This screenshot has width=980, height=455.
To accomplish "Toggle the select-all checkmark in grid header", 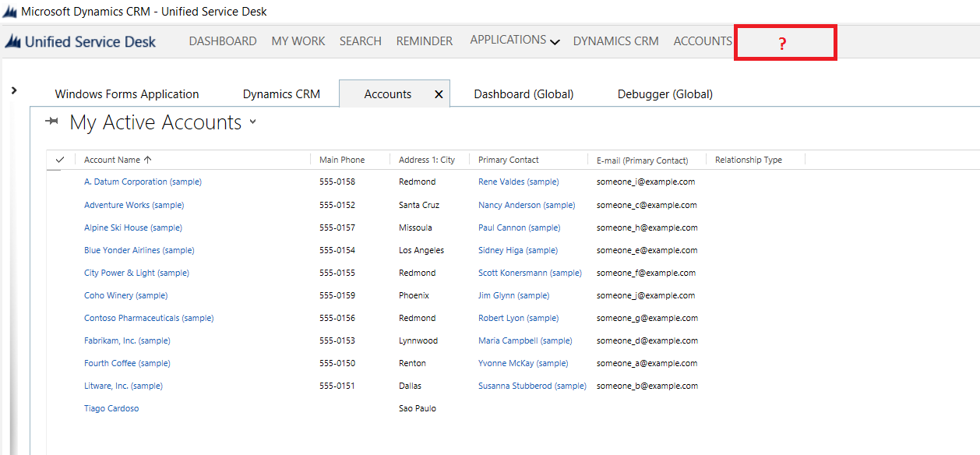I will tap(60, 160).
